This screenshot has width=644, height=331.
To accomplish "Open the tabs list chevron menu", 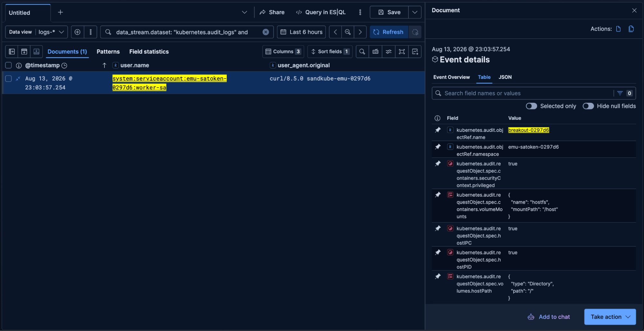I will coord(245,12).
